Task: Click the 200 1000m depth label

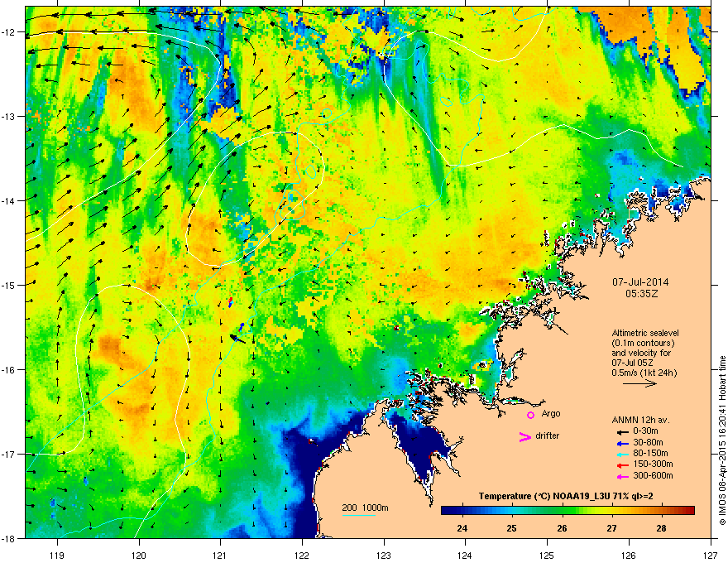Action: (x=366, y=508)
